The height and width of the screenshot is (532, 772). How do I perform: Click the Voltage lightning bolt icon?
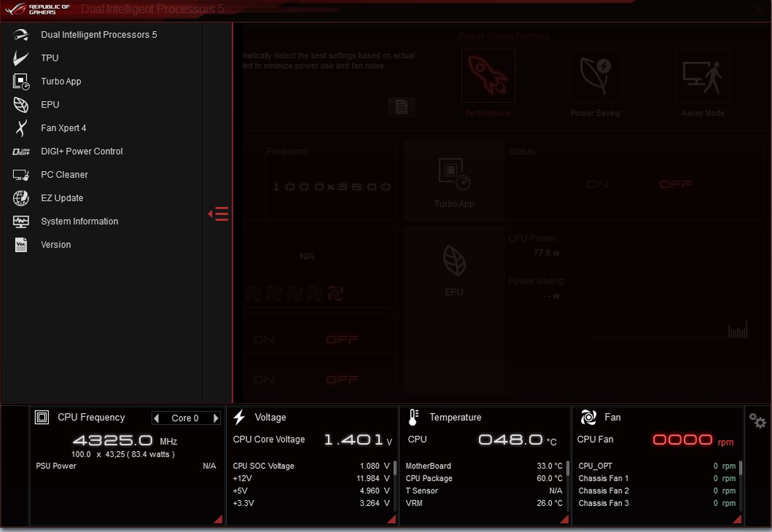pos(239,417)
